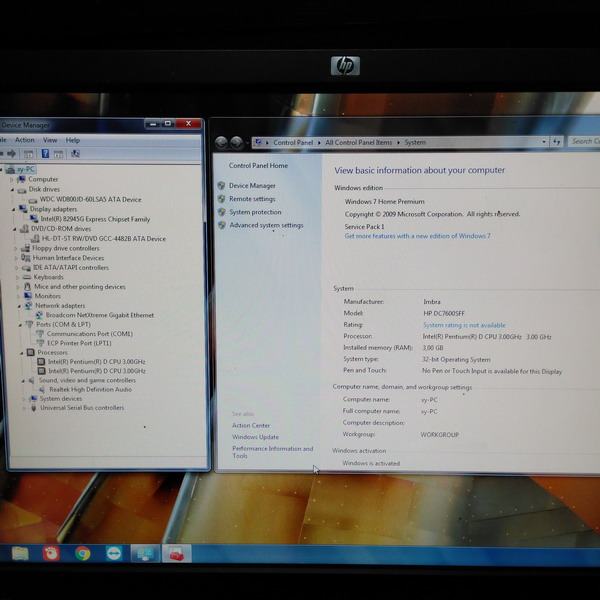Click the red round app taskbar icon
Image resolution: width=600 pixels, height=600 pixels.
click(x=51, y=554)
